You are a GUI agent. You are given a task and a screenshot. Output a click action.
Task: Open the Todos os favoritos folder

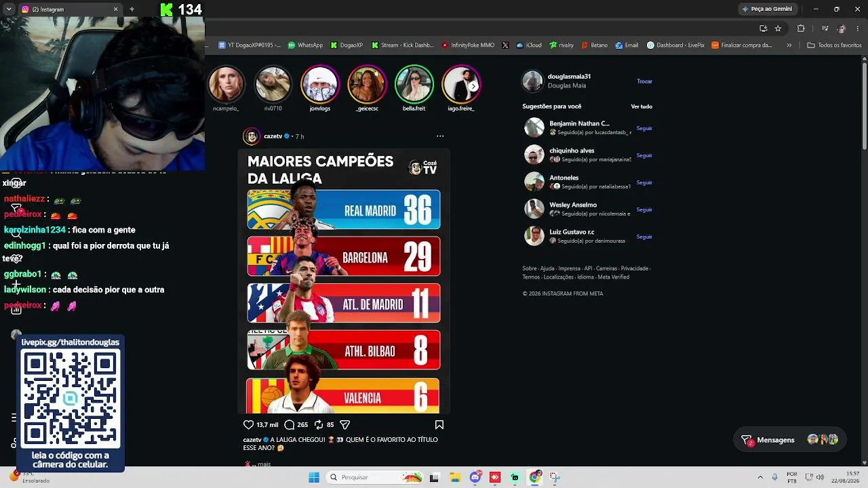coord(834,45)
